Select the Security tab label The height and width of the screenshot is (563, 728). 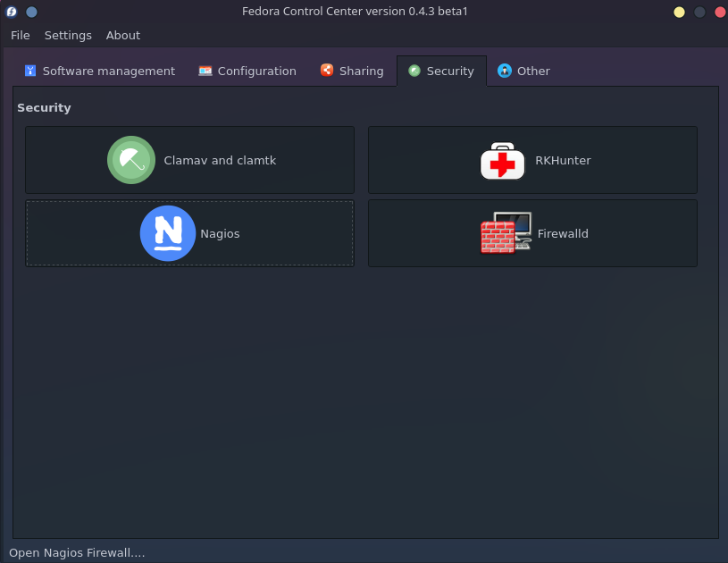(450, 71)
